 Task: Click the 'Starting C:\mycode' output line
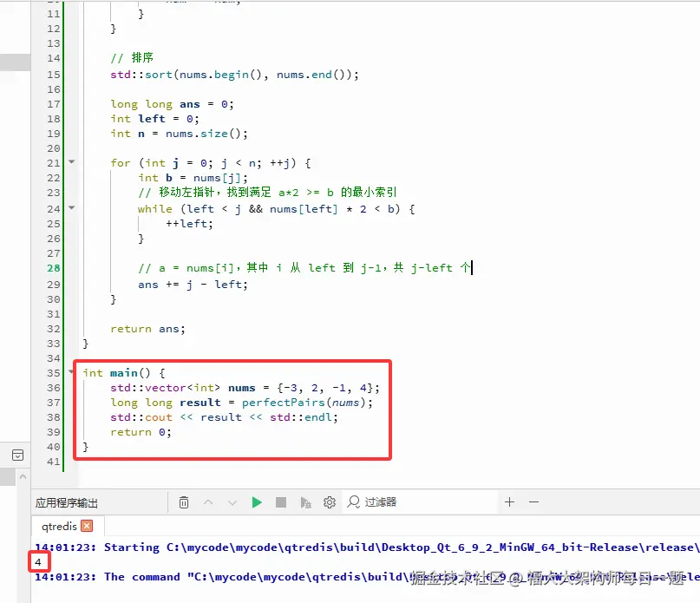[x=367, y=547]
